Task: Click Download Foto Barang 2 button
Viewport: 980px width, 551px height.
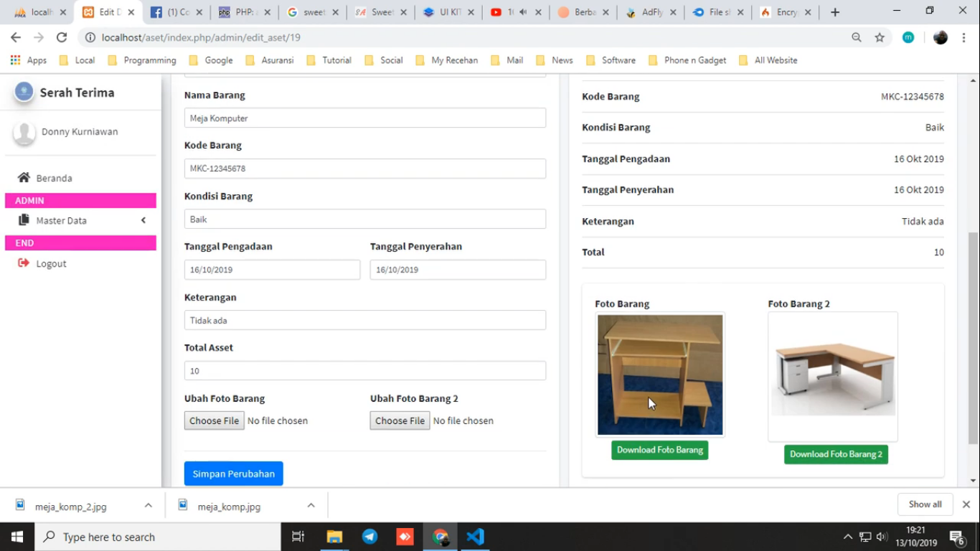Action: (x=836, y=454)
